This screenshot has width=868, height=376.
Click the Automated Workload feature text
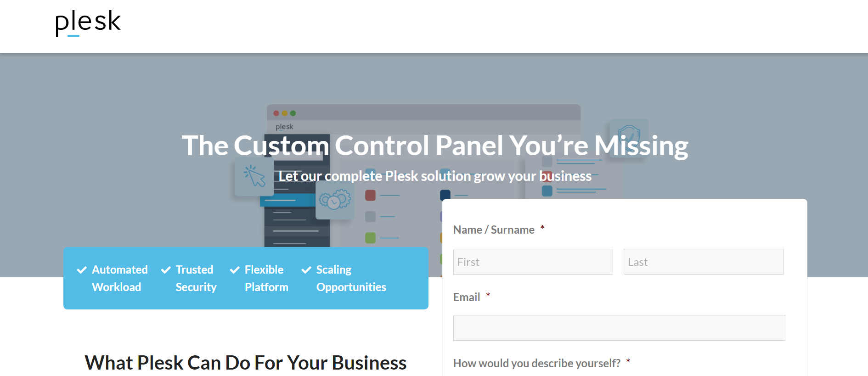(119, 278)
